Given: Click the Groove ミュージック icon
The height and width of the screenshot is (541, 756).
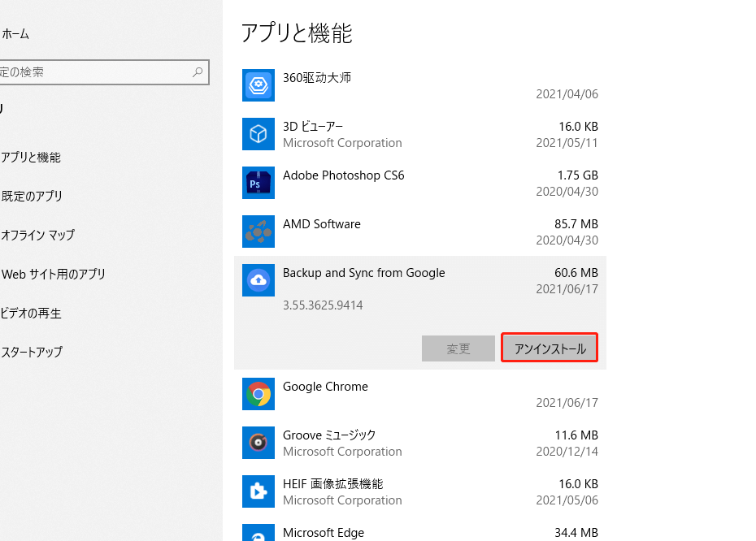Looking at the screenshot, I should point(259,442).
